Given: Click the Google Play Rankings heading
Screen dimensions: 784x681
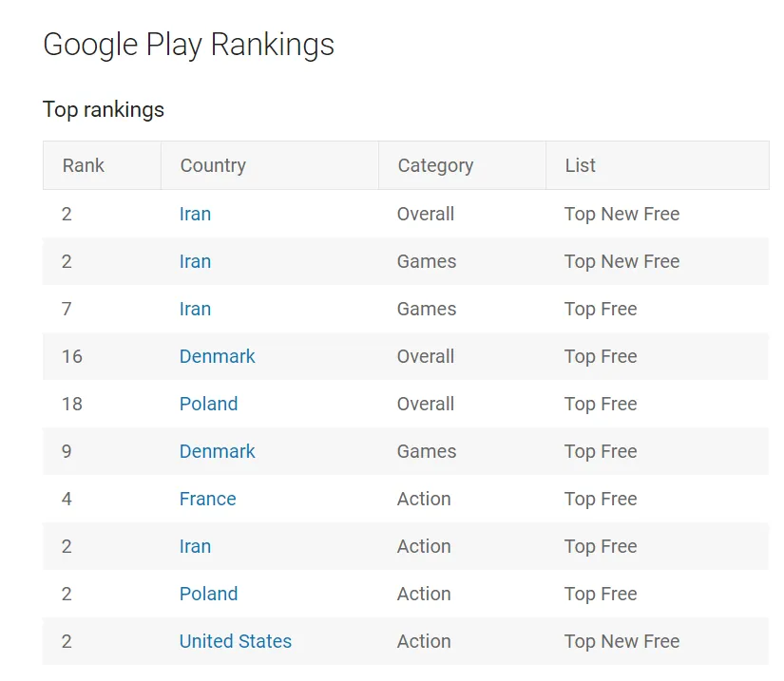Looking at the screenshot, I should (x=188, y=45).
